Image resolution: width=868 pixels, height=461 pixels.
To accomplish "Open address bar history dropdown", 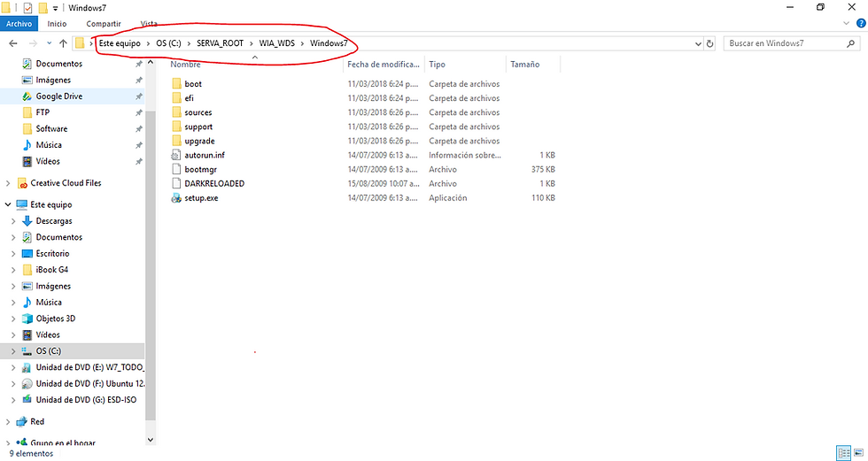I will (698, 43).
